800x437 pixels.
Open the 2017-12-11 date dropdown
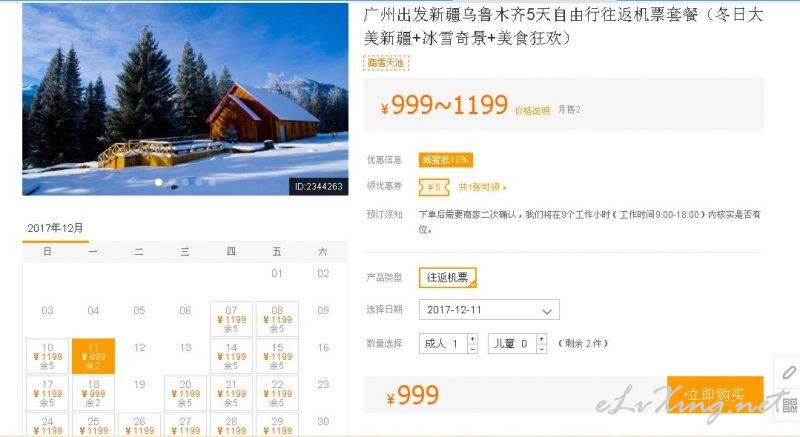489,310
